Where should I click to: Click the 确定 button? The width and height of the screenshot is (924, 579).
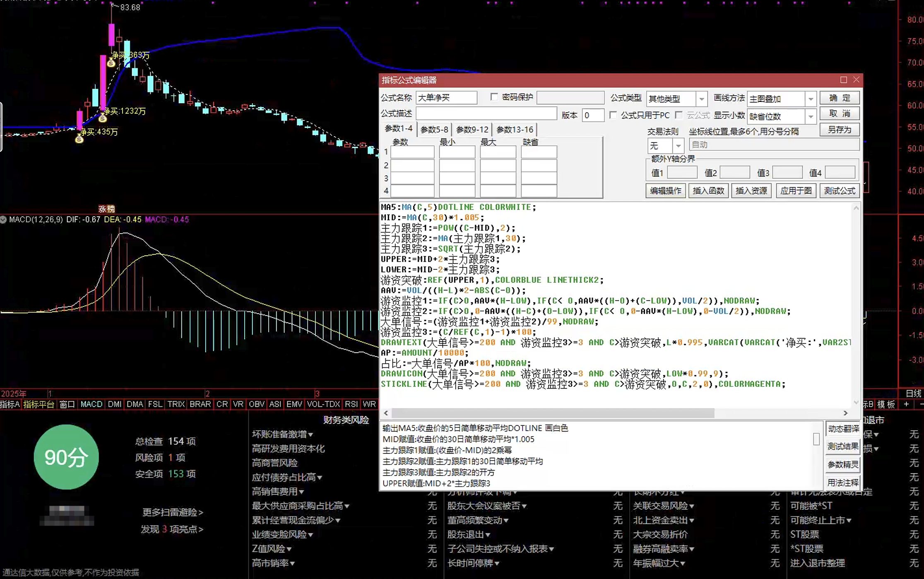click(x=840, y=98)
